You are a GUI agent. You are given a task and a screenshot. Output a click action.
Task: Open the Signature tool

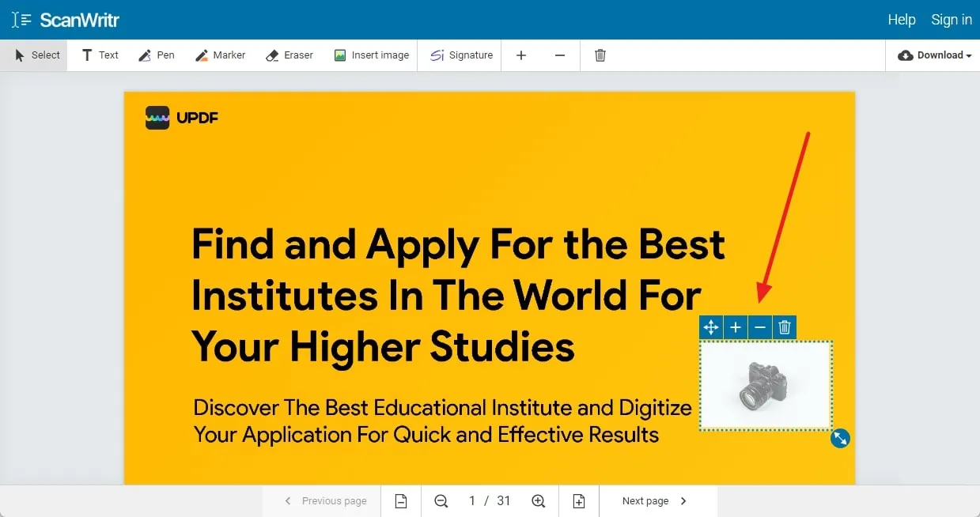point(461,55)
